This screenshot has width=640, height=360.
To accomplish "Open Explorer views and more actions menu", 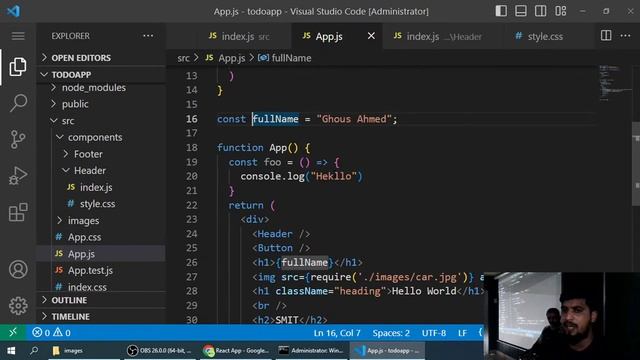I will (x=148, y=36).
